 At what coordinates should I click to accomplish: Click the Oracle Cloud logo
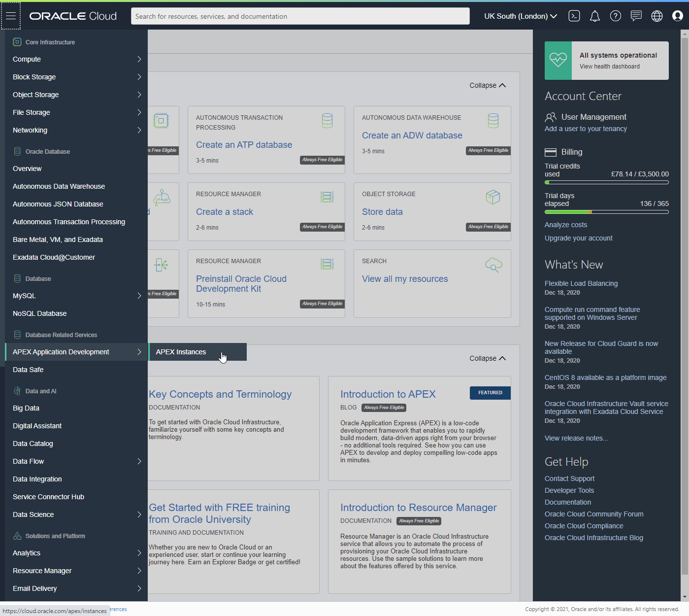(x=73, y=16)
